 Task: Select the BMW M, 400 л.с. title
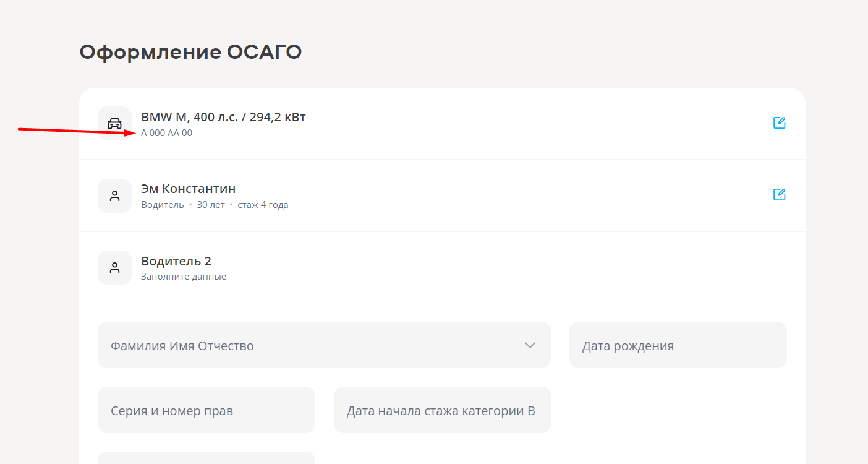pos(223,117)
